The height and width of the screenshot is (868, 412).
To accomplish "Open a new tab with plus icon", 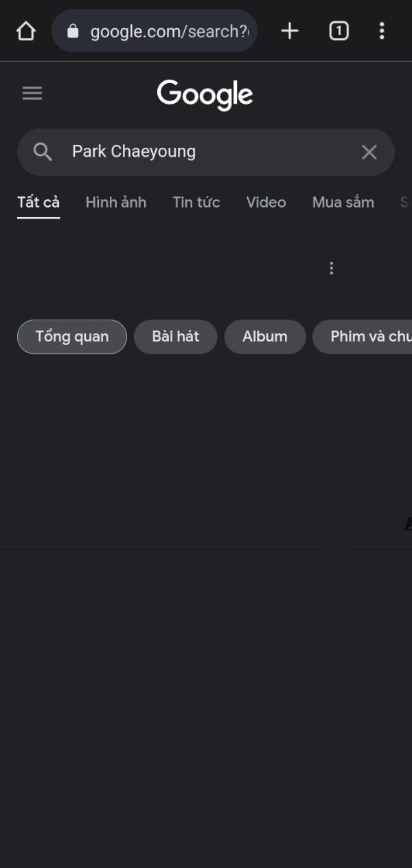I will [x=290, y=31].
